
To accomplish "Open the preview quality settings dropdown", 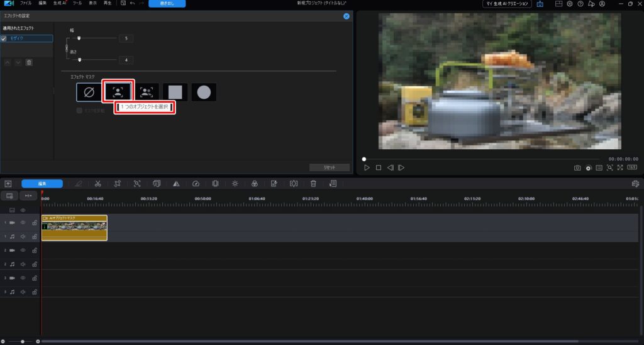I will 589,168.
